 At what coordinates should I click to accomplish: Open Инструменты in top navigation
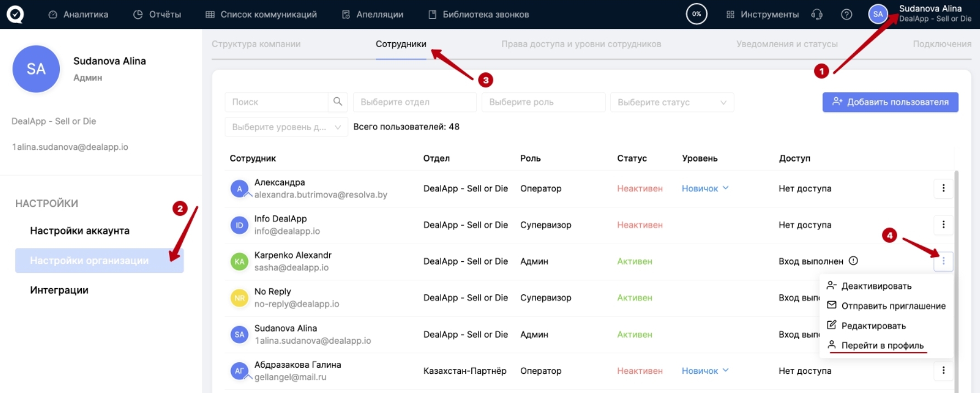pyautogui.click(x=763, y=14)
